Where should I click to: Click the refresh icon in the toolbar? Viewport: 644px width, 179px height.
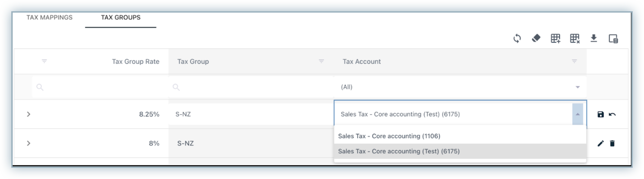517,38
